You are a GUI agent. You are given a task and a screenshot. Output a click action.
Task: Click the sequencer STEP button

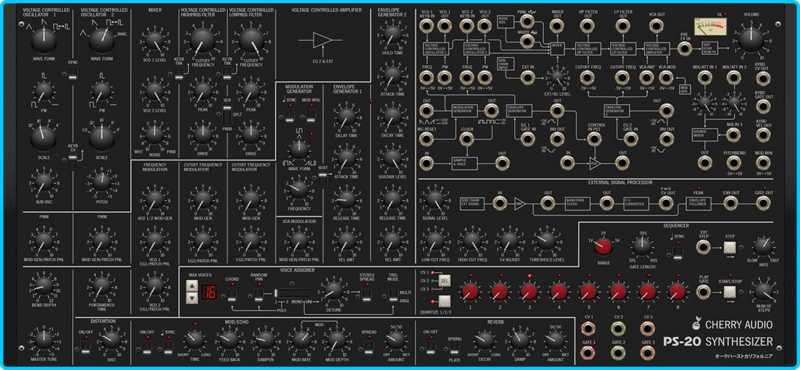[730, 248]
